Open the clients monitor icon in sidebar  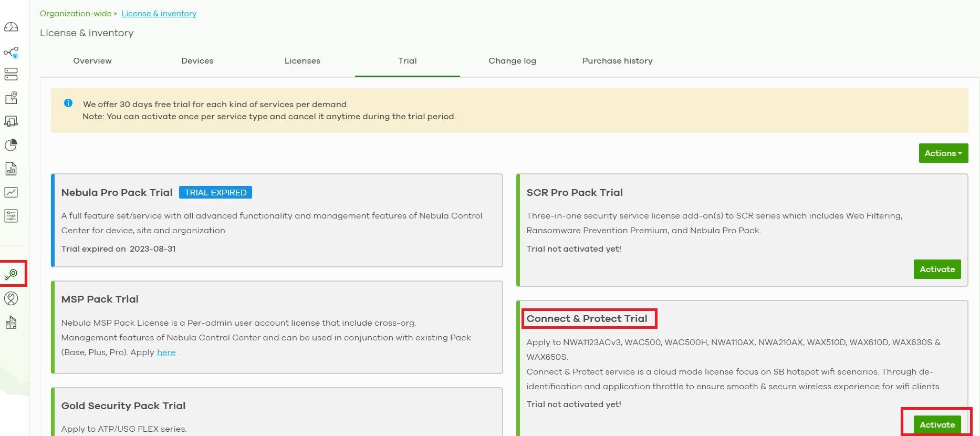click(x=11, y=121)
